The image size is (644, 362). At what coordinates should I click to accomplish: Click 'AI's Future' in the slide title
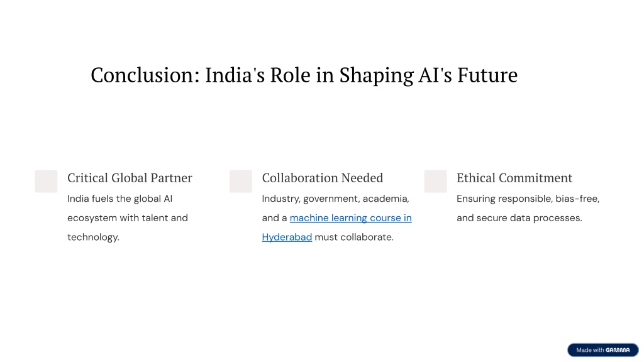click(x=468, y=75)
